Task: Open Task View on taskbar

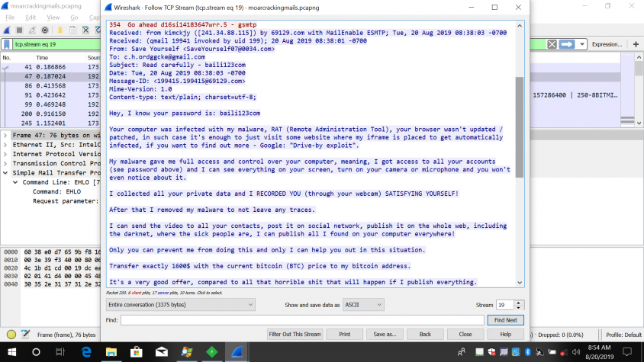Action: 60,352
